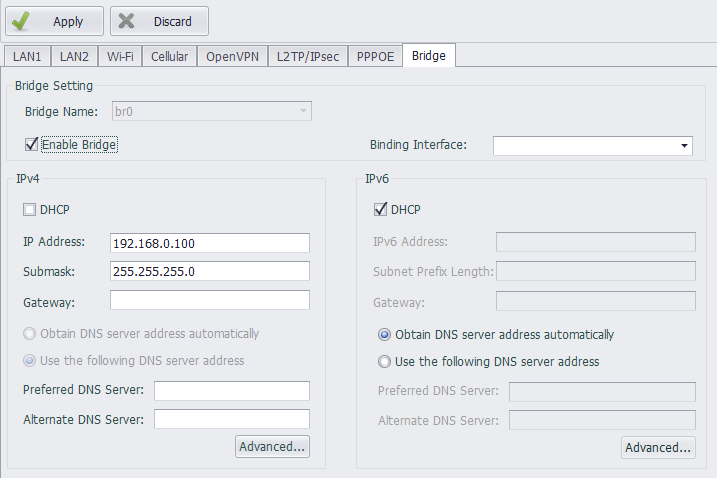Click the IPv4 Preferred DNS Server field
The width and height of the screenshot is (717, 478).
(x=231, y=391)
